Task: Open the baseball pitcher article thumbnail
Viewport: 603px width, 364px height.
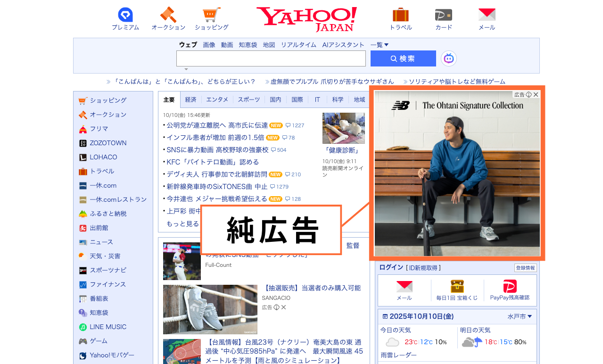Action: [x=182, y=261]
